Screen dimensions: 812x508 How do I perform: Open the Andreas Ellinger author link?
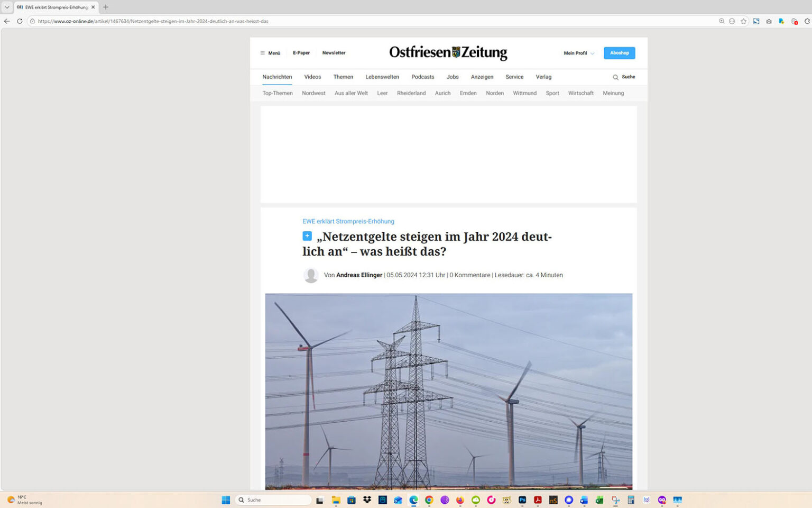[359, 275]
